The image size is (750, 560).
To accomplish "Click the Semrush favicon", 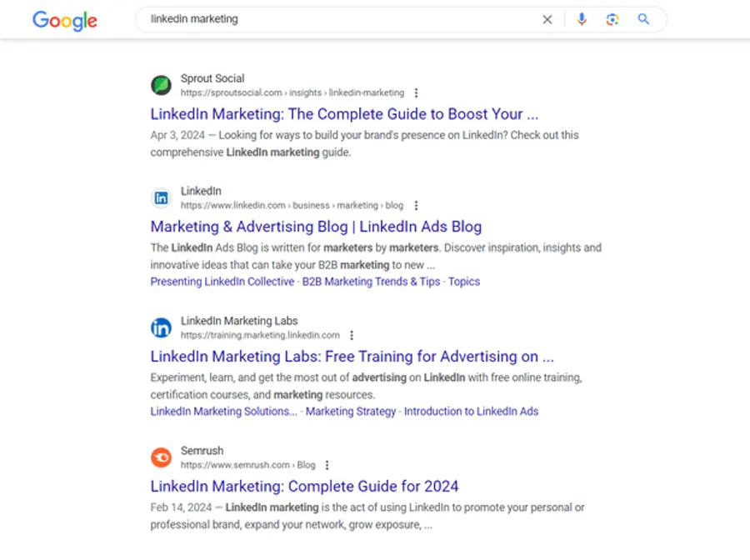I will click(161, 457).
